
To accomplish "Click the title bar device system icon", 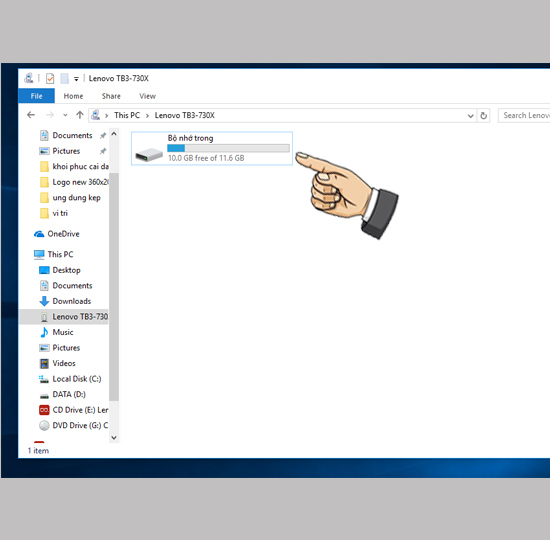I will point(28,78).
